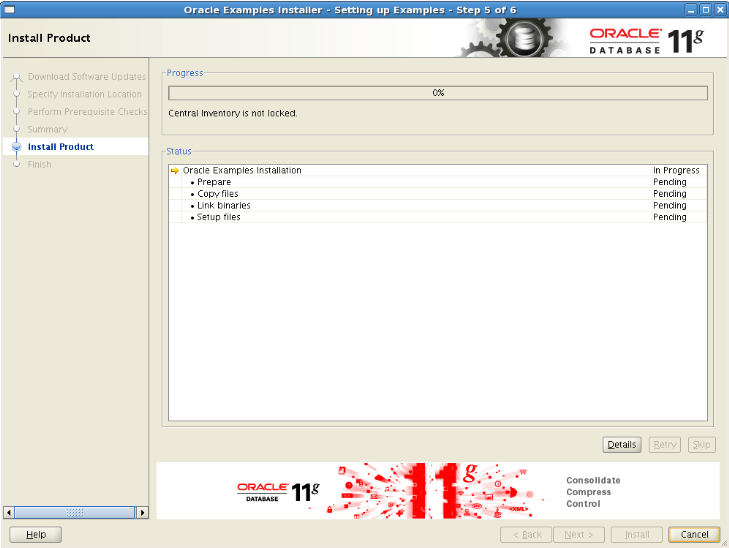Click the Retry button
The width and height of the screenshot is (729, 548).
pos(665,445)
